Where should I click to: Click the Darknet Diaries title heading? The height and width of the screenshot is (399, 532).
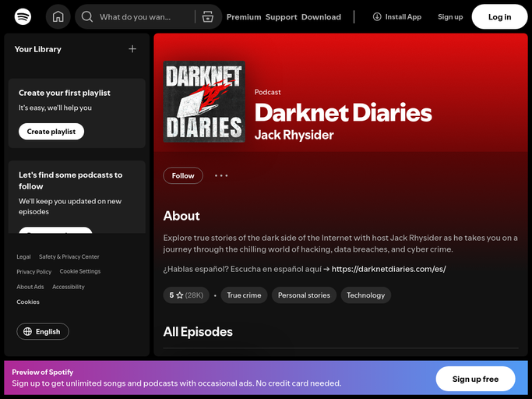point(343,112)
